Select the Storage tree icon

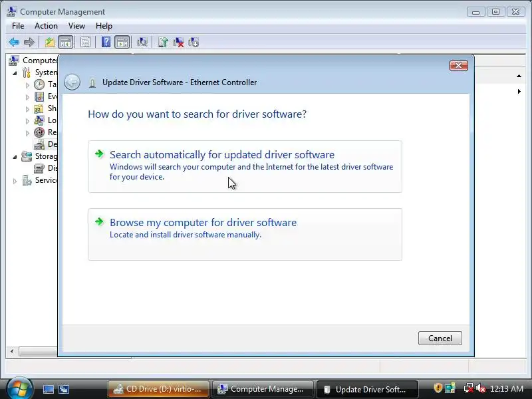click(27, 156)
